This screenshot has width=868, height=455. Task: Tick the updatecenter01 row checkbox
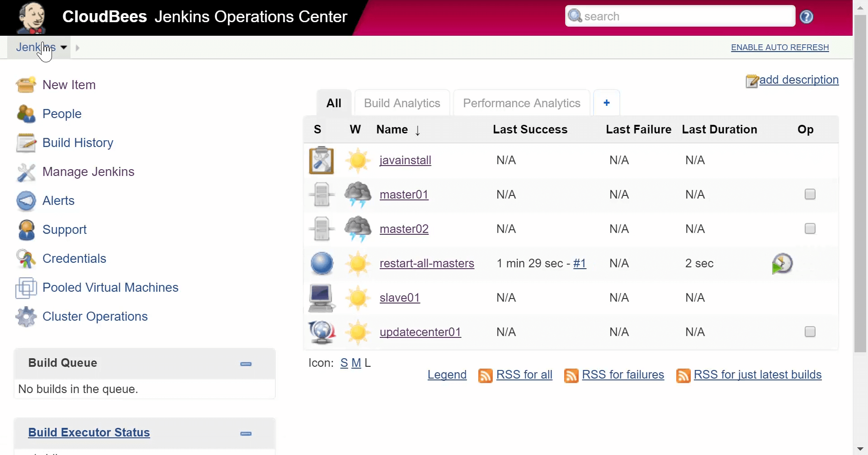[x=810, y=332]
